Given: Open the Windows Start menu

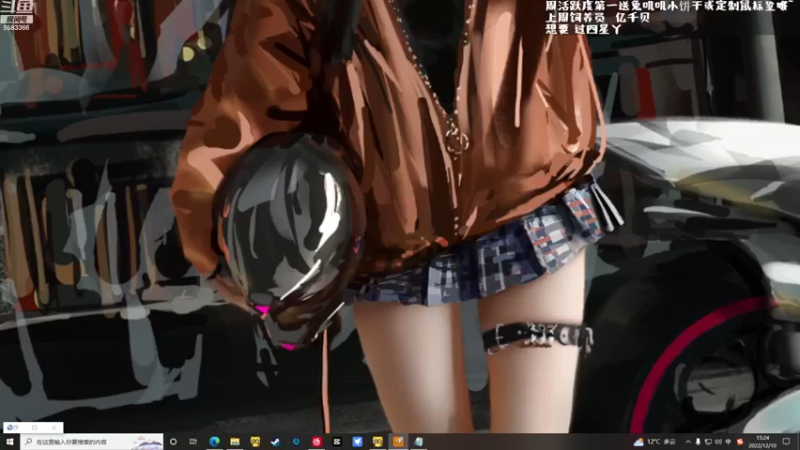Looking at the screenshot, I should point(10,441).
